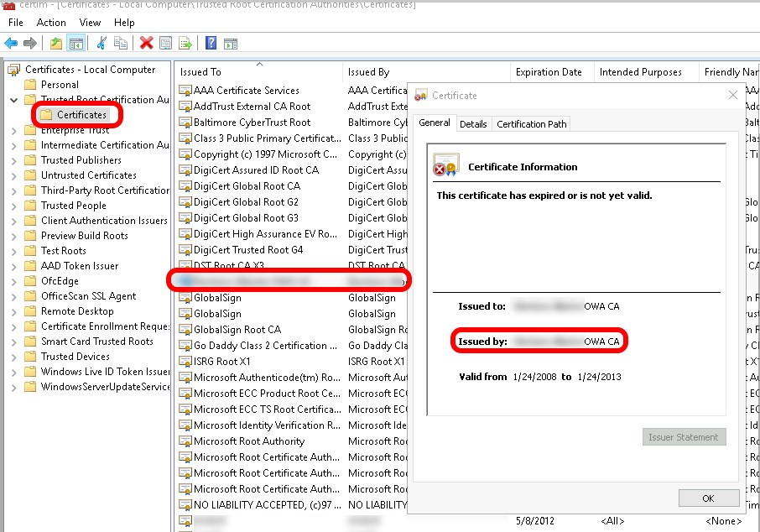Click the Forward navigation arrow

29,42
